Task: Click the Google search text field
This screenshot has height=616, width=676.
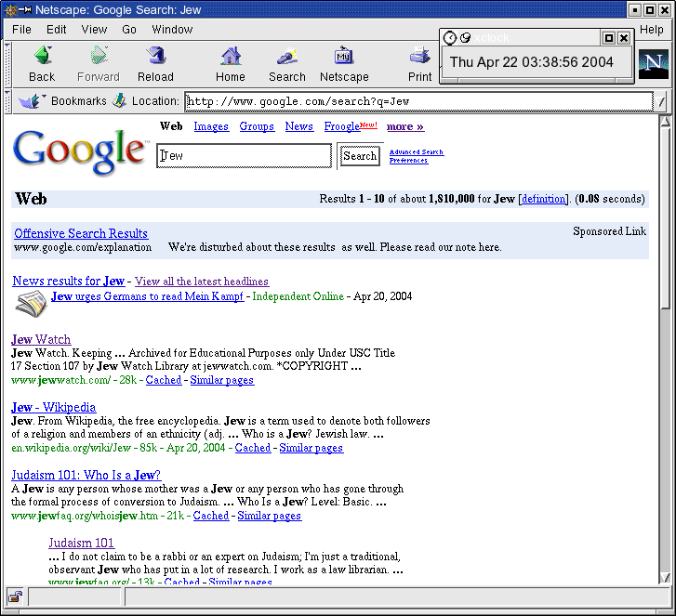Action: point(244,155)
